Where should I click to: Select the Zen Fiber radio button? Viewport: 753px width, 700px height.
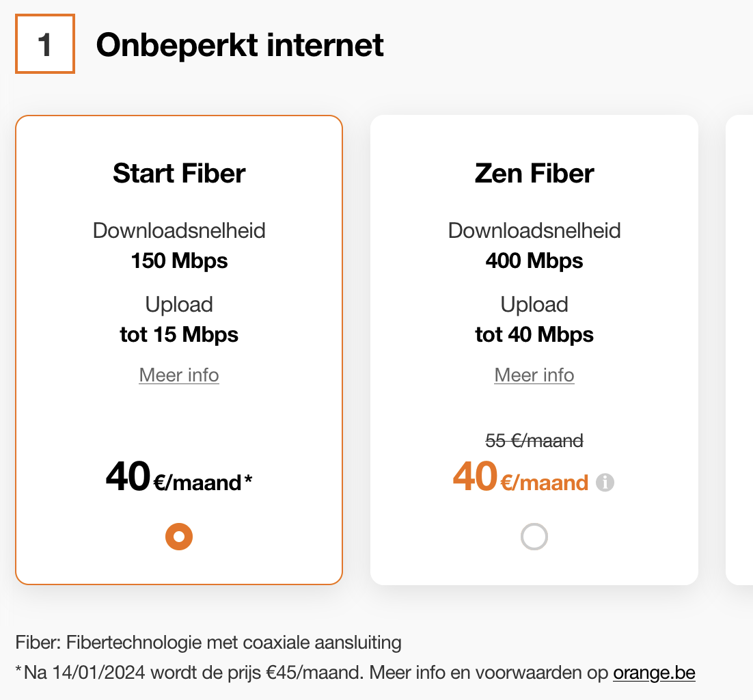(534, 537)
